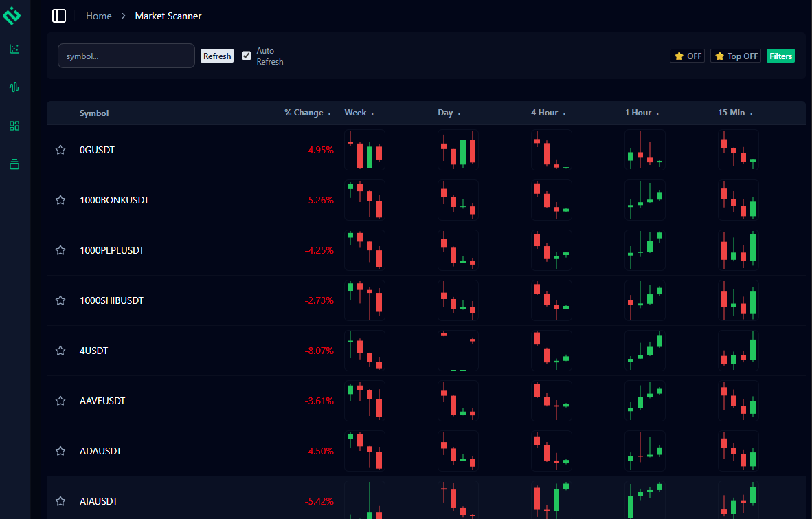Select Market Scanner in the breadcrumb
This screenshot has width=812, height=519.
click(168, 15)
